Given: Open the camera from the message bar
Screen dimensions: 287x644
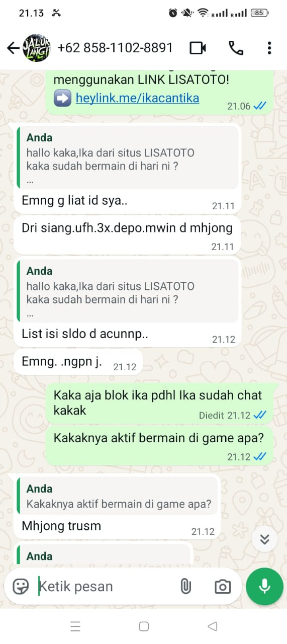Looking at the screenshot, I should coord(222,586).
